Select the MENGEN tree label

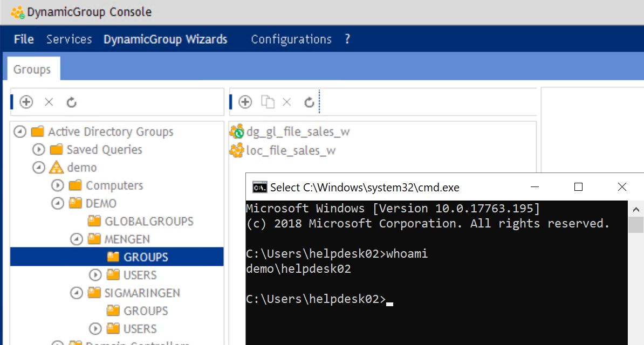pyautogui.click(x=127, y=239)
